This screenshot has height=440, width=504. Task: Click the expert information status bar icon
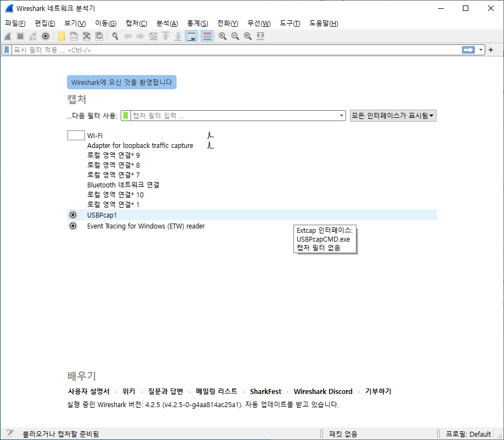click(10, 433)
